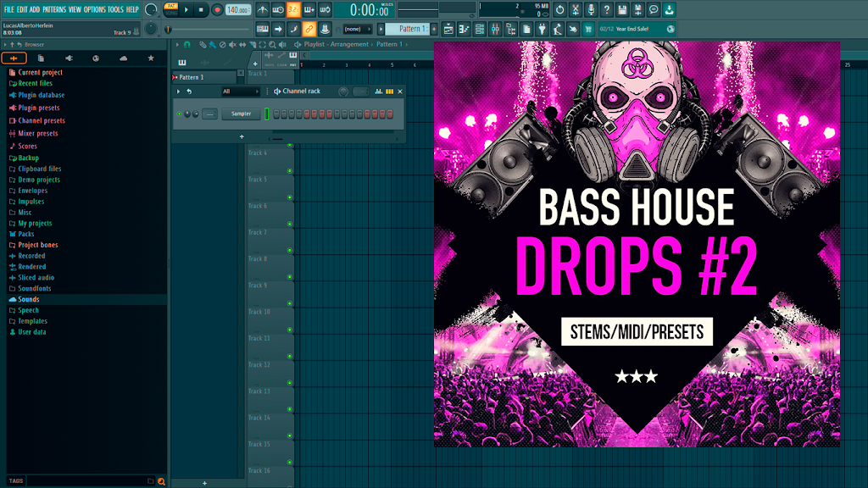Toggle step editing mode
868x488 pixels.
pyautogui.click(x=293, y=29)
